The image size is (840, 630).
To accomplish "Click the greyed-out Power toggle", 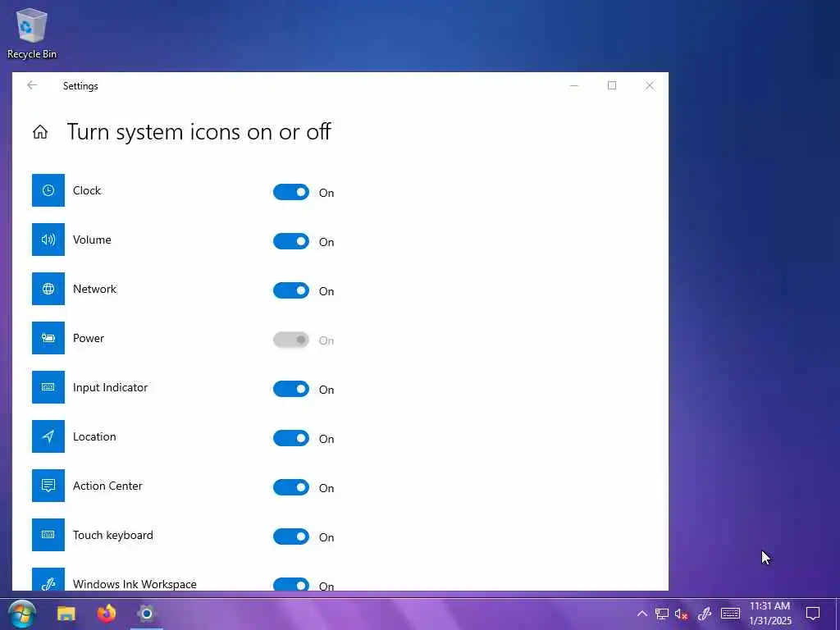I will coord(291,340).
